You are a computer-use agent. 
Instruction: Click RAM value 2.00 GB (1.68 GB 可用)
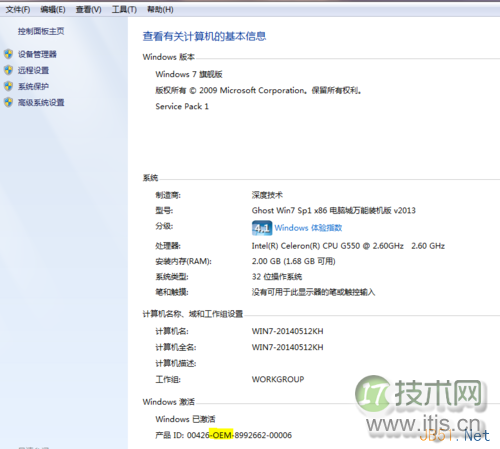(x=294, y=261)
